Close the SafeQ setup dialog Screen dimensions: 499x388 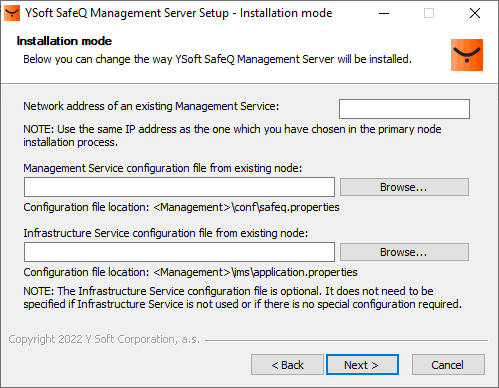(x=475, y=13)
